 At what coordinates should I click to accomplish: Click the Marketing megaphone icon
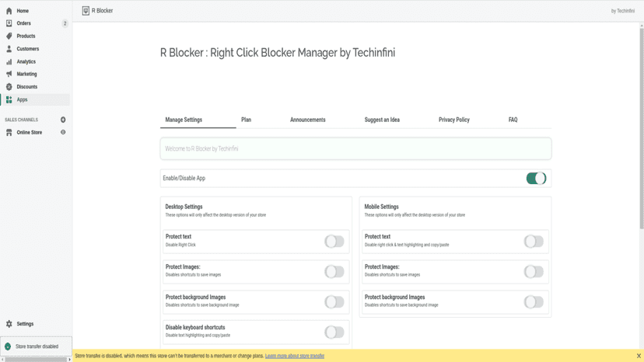click(x=9, y=74)
